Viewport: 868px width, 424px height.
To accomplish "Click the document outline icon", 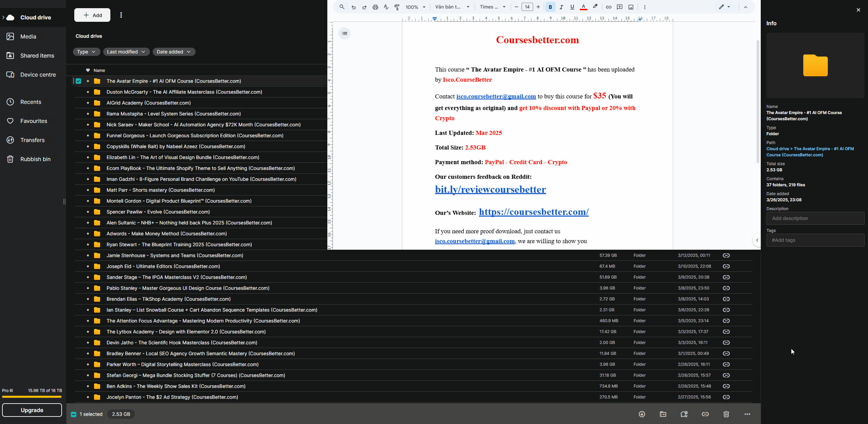I will coord(344,33).
